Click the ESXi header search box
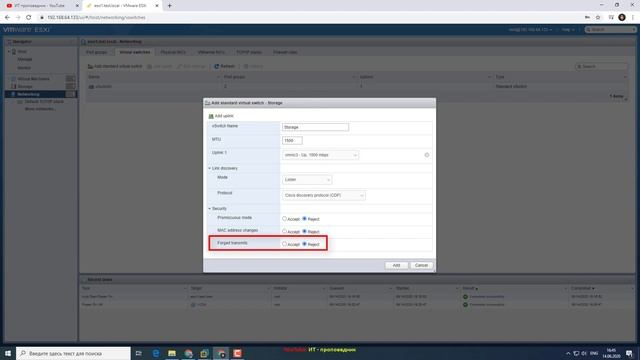The height and width of the screenshot is (360, 640). 610,30
